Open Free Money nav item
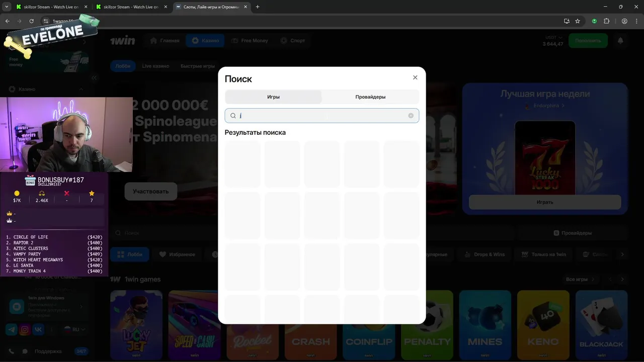The width and height of the screenshot is (644, 362). click(x=250, y=41)
